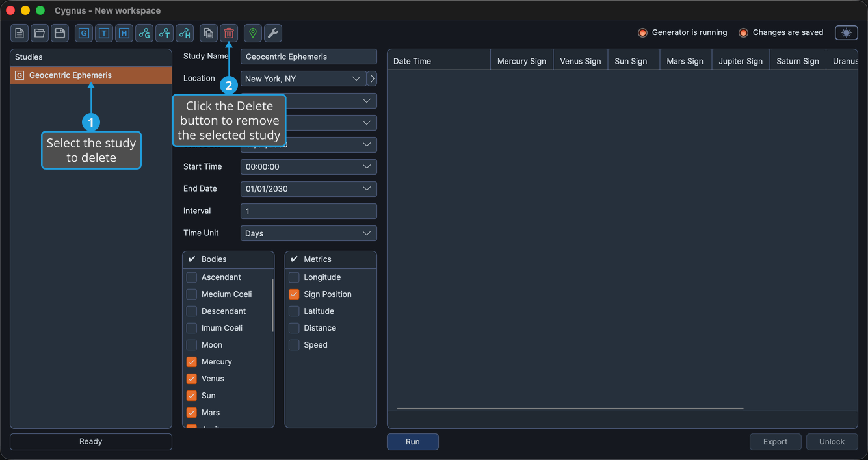
Task: Check the Latitude metric
Action: coord(294,311)
